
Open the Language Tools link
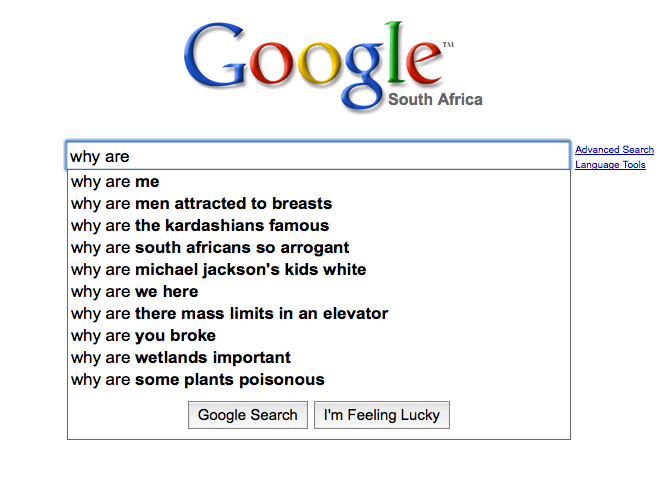[x=610, y=165]
